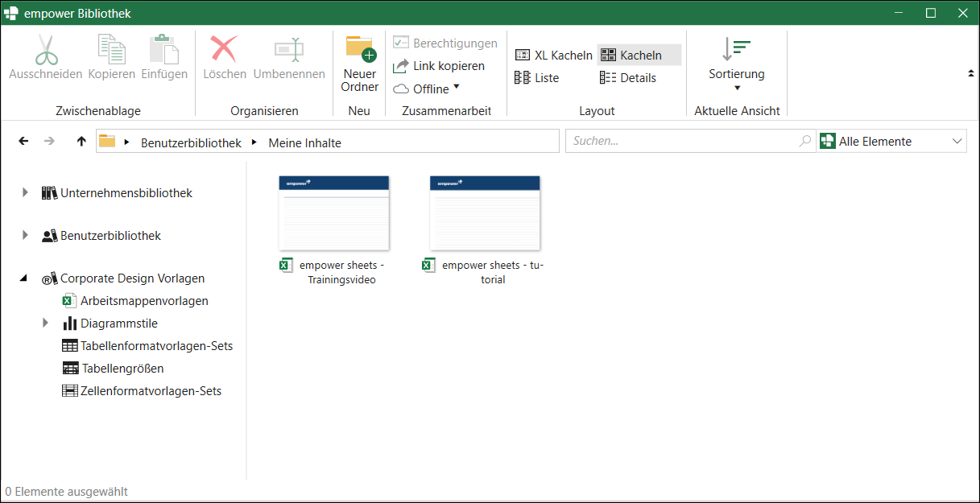
Task: Click Excel icon beside Trainingsvideo file
Action: point(286,265)
